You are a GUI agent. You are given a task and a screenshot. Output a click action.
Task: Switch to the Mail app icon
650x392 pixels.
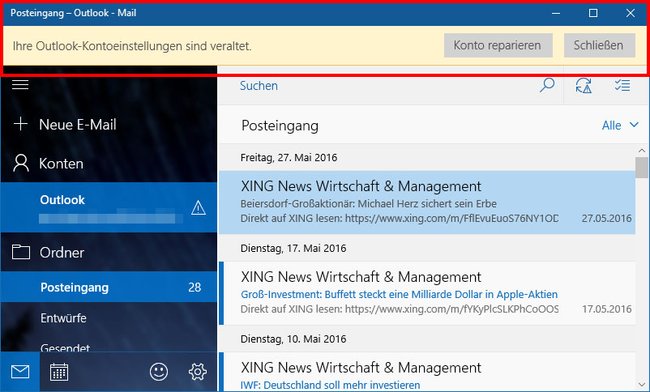[20, 372]
